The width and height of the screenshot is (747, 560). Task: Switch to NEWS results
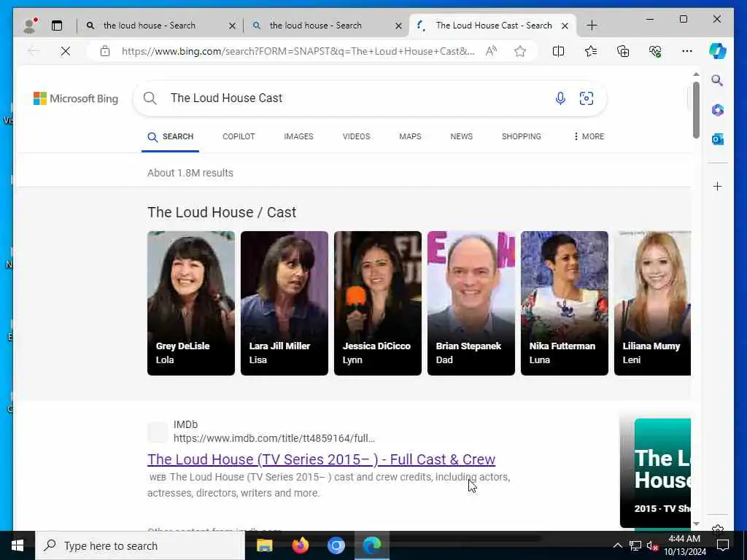pos(462,136)
